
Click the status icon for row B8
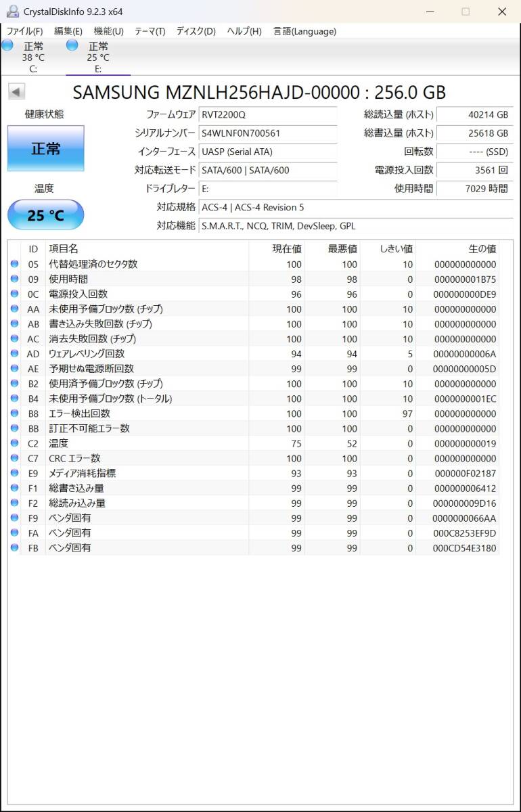[x=14, y=413]
